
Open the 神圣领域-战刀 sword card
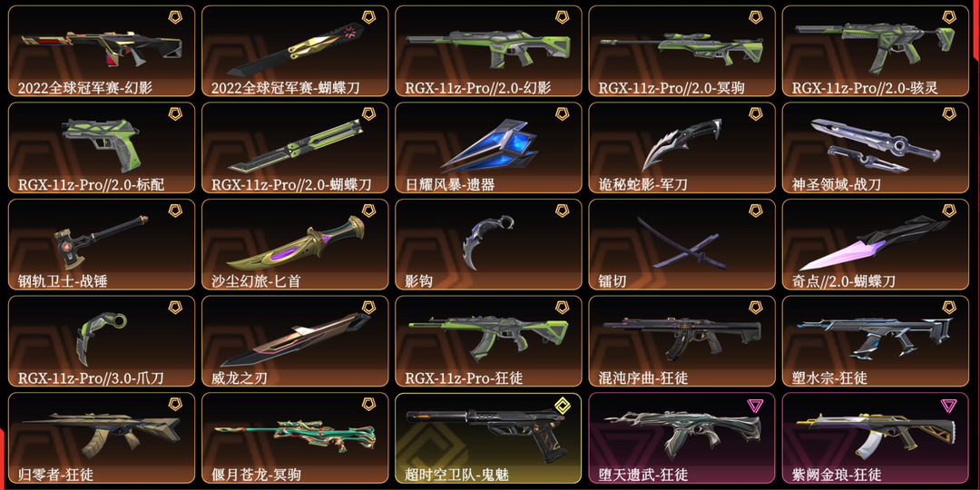[x=876, y=148]
